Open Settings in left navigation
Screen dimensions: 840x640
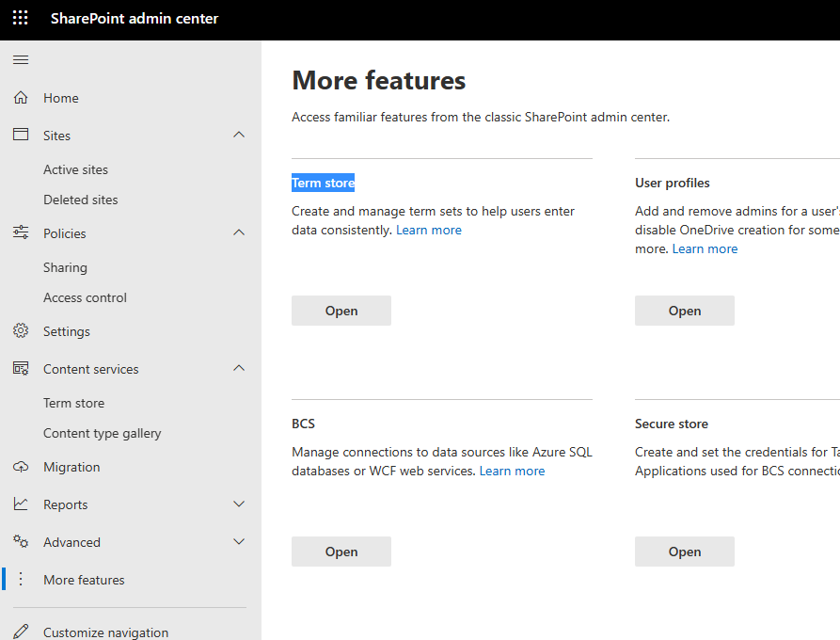click(67, 332)
